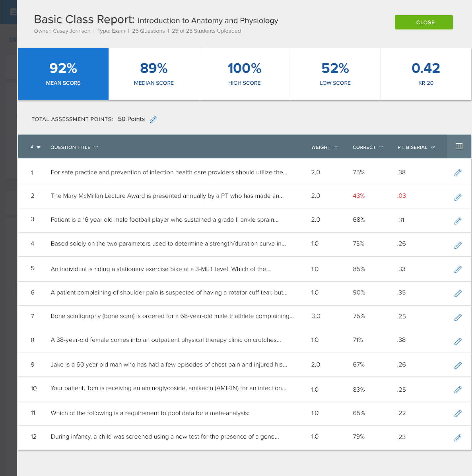Open the Question Title sort dropdown
Viewport: 472px width, 476px height.
pos(96,147)
